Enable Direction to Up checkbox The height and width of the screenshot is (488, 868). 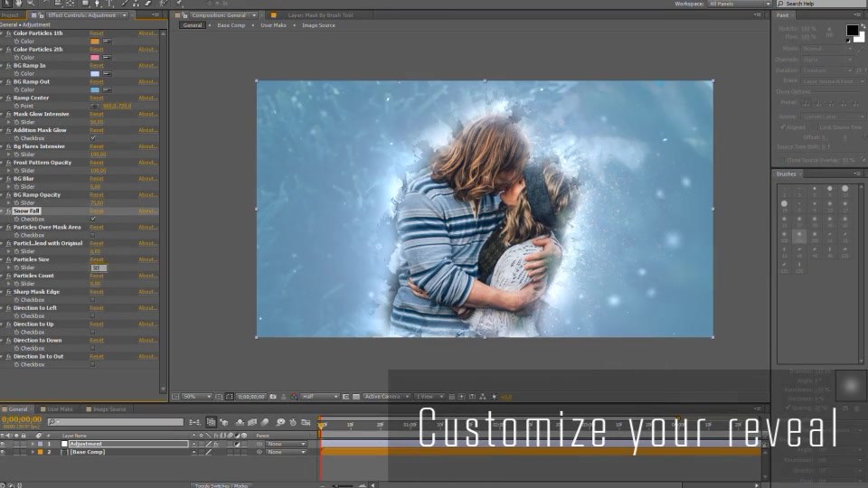point(93,332)
